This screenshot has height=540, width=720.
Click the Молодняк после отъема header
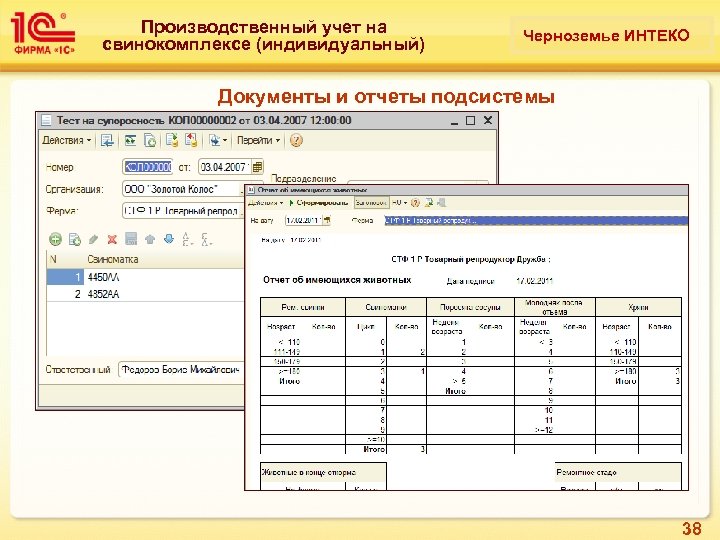coord(555,307)
